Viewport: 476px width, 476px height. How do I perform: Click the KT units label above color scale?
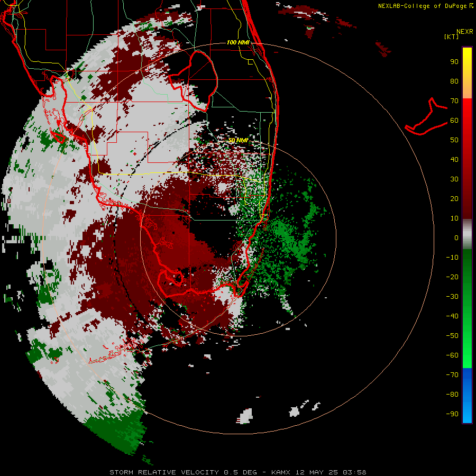pyautogui.click(x=452, y=36)
